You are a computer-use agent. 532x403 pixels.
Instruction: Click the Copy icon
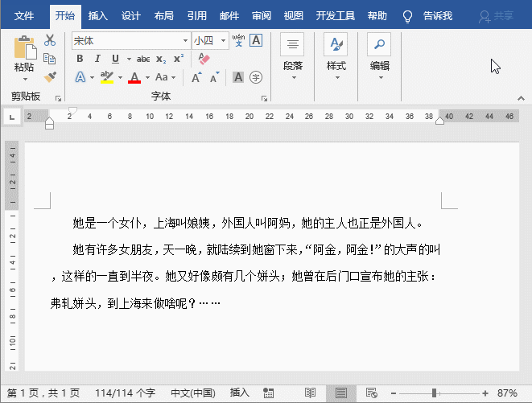50,59
